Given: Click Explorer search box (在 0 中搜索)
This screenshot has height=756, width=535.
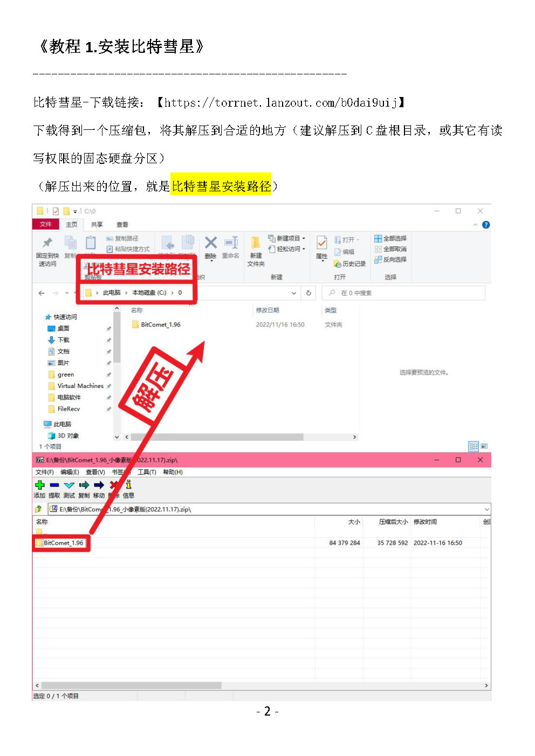Looking at the screenshot, I should (403, 293).
